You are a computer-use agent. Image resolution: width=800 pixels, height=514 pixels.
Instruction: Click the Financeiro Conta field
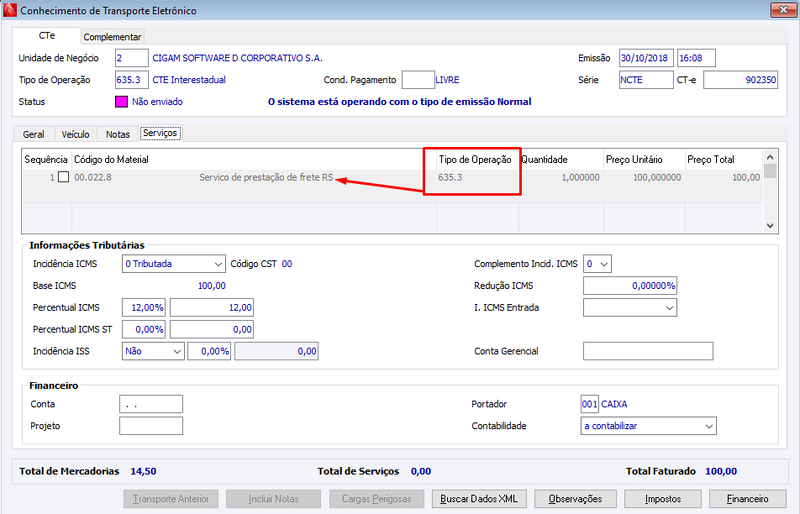pyautogui.click(x=151, y=404)
